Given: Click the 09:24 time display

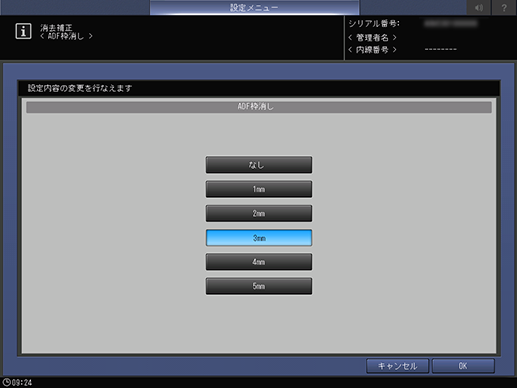Looking at the screenshot, I should click(22, 383).
